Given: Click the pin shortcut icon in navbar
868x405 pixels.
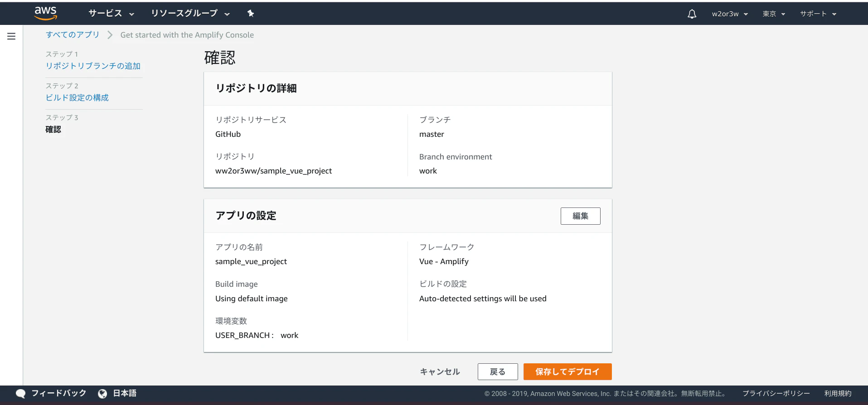Looking at the screenshot, I should tap(251, 14).
